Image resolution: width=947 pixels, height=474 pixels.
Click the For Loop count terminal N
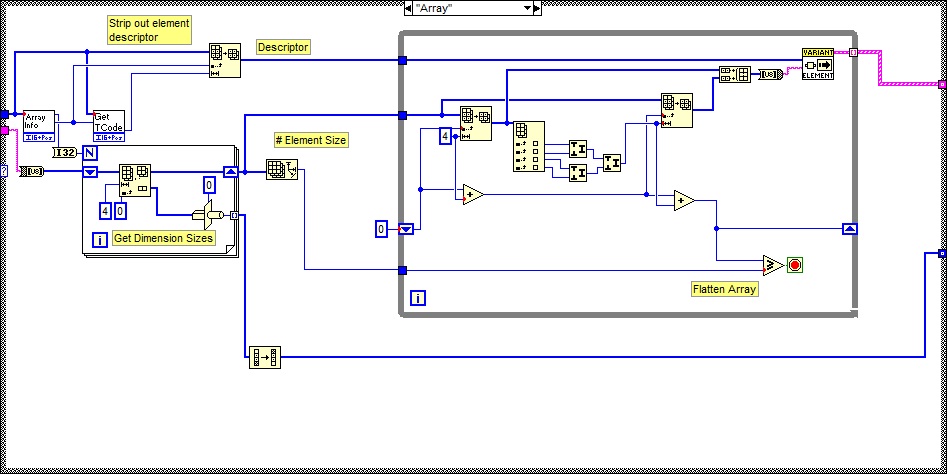pyautogui.click(x=88, y=153)
